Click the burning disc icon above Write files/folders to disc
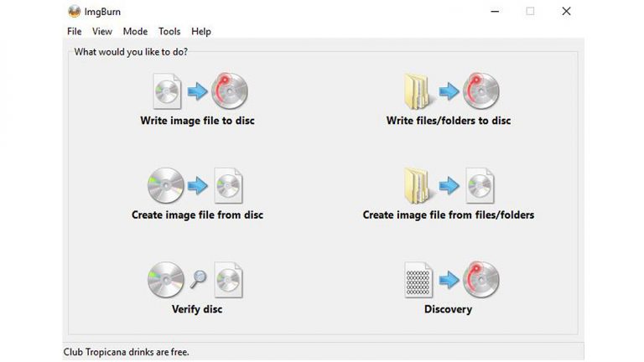 pos(481,90)
